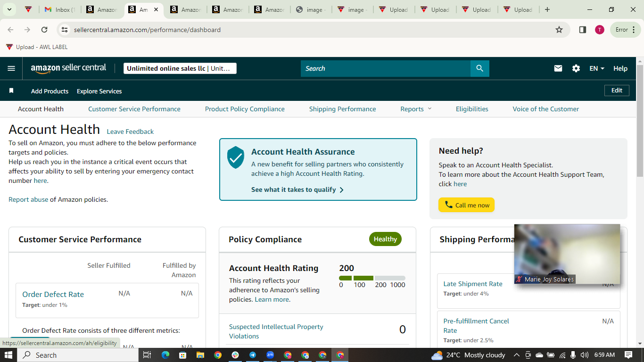Viewport: 644px width, 362px height.
Task: Switch to Product Policy Compliance tab
Action: pyautogui.click(x=245, y=109)
